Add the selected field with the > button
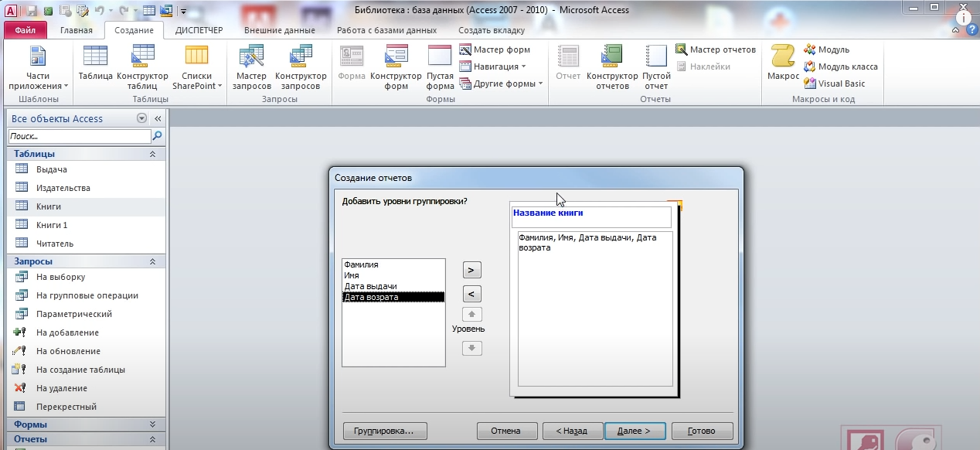 pyautogui.click(x=471, y=270)
